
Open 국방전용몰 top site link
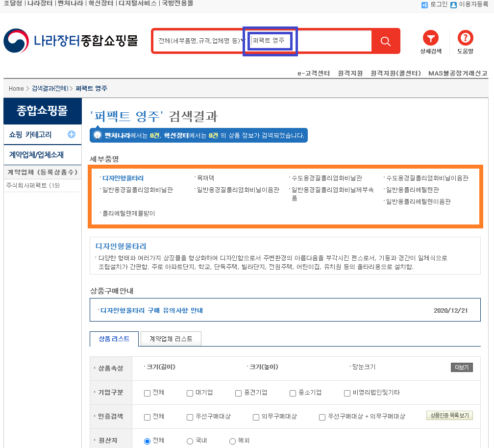(x=177, y=3)
